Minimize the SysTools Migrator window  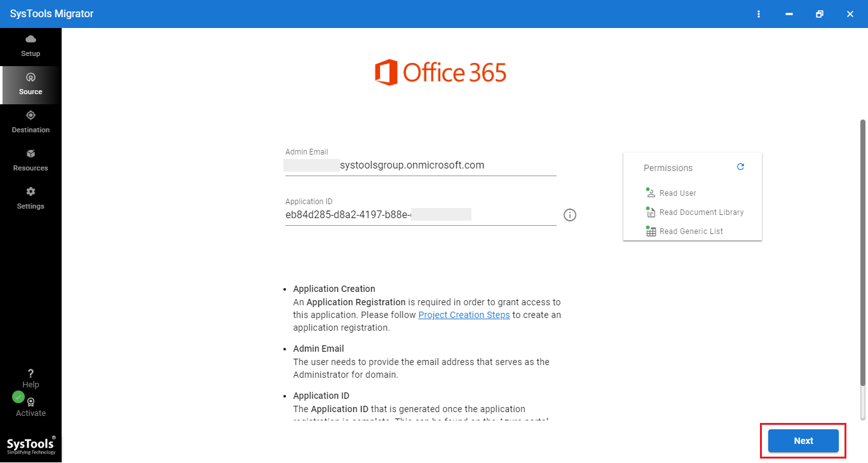789,14
